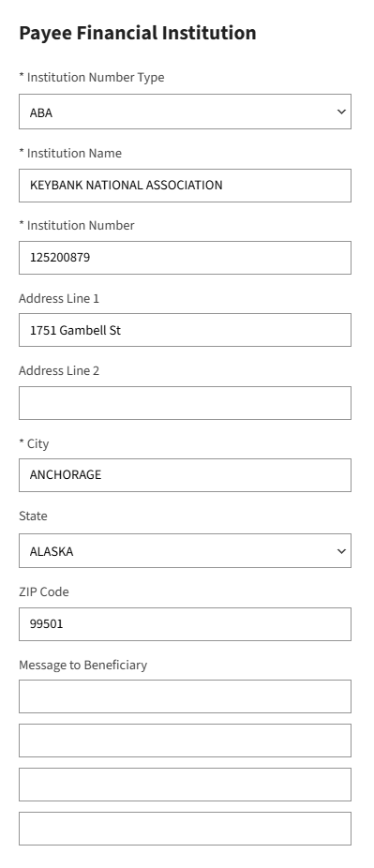This screenshot has width=374, height=868.
Task: Click the Payee Financial Institution heading
Action: [x=138, y=33]
